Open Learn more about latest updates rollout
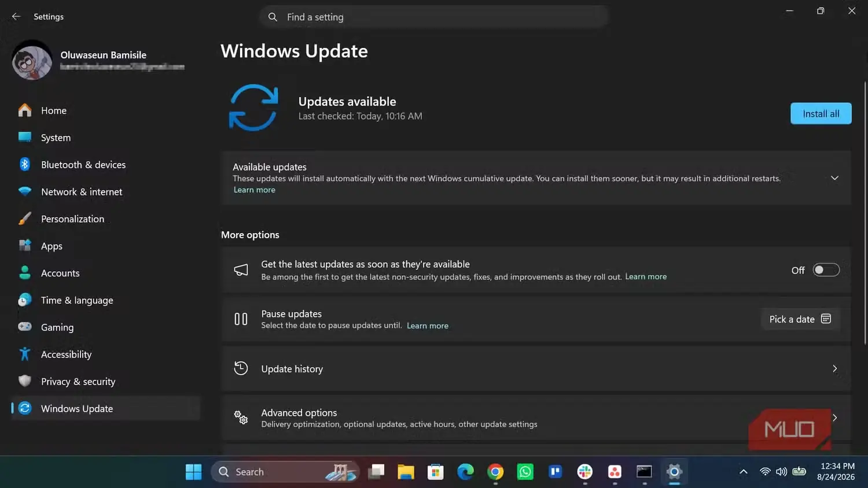868x488 pixels. (646, 277)
